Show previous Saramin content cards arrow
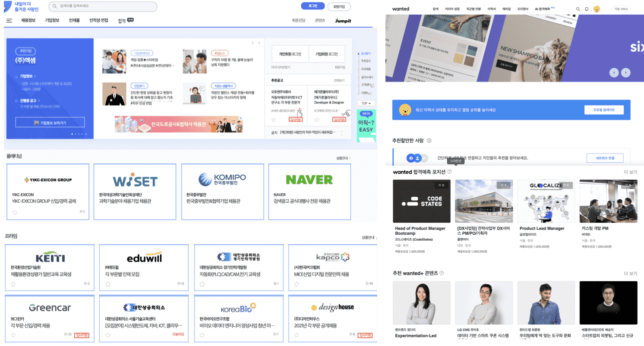 tap(253, 43)
